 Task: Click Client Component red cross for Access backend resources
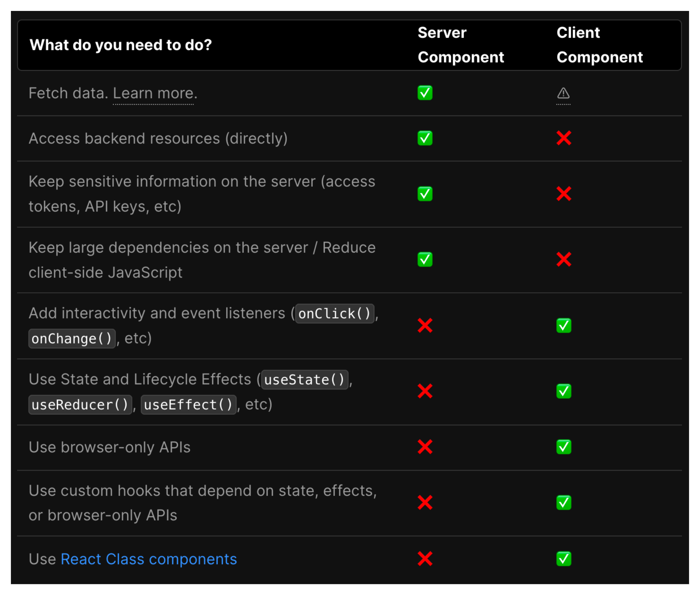tap(564, 138)
